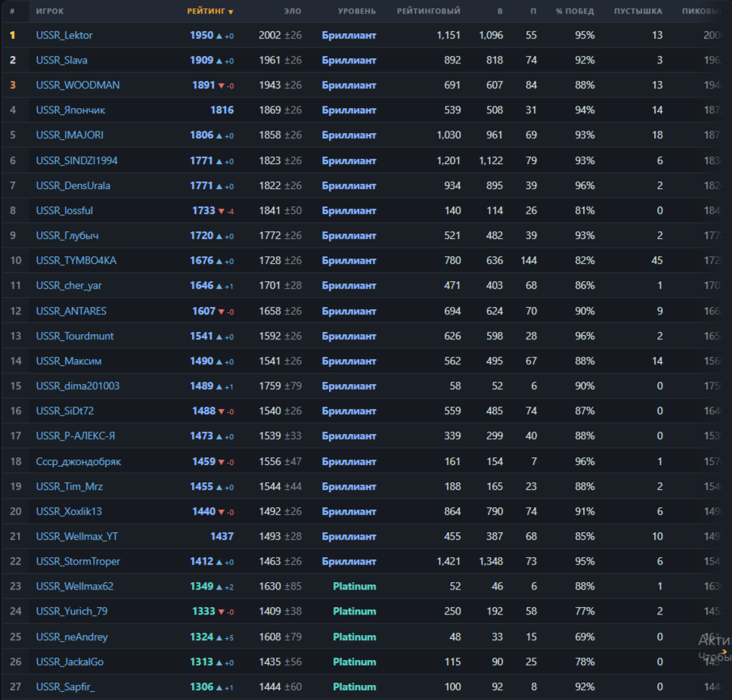Open USSR_IMAJORI player page
The image size is (732, 700).
click(70, 135)
